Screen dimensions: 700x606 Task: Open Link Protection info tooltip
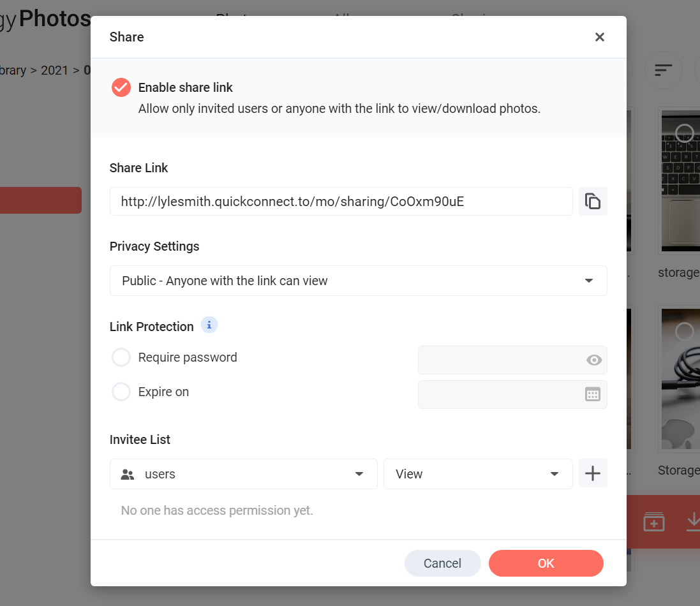[x=209, y=325]
